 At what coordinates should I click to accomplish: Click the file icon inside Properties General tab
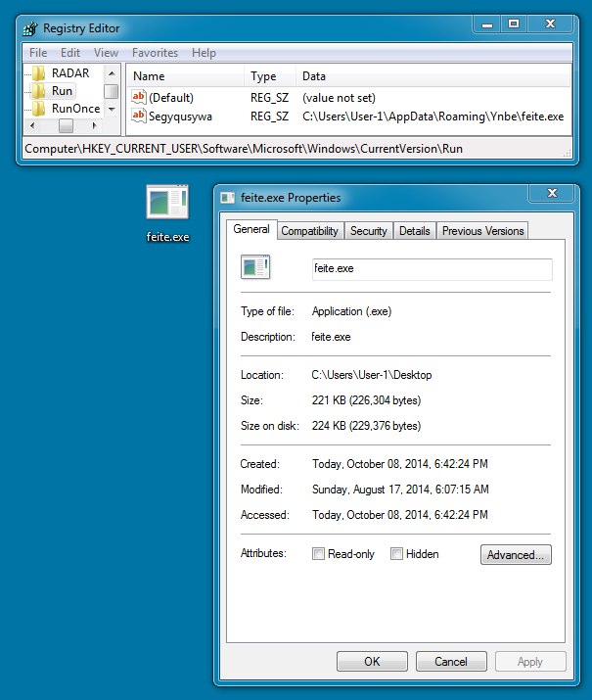[x=255, y=267]
